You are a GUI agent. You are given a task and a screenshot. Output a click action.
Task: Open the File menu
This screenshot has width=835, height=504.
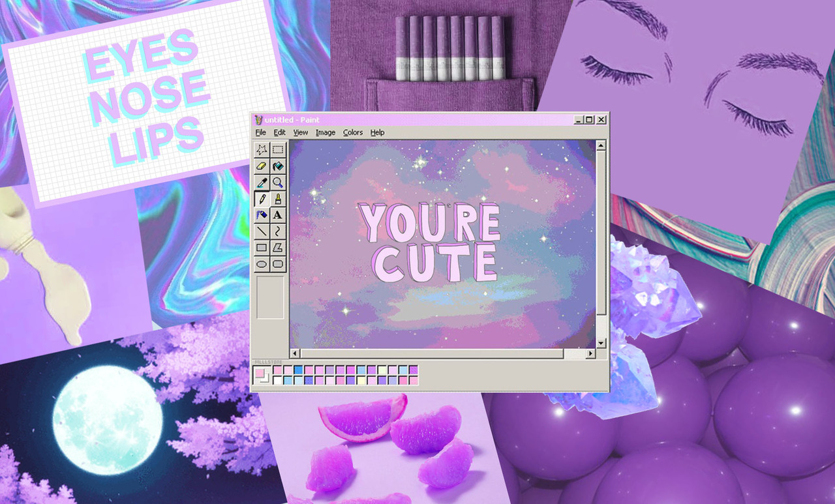(260, 132)
